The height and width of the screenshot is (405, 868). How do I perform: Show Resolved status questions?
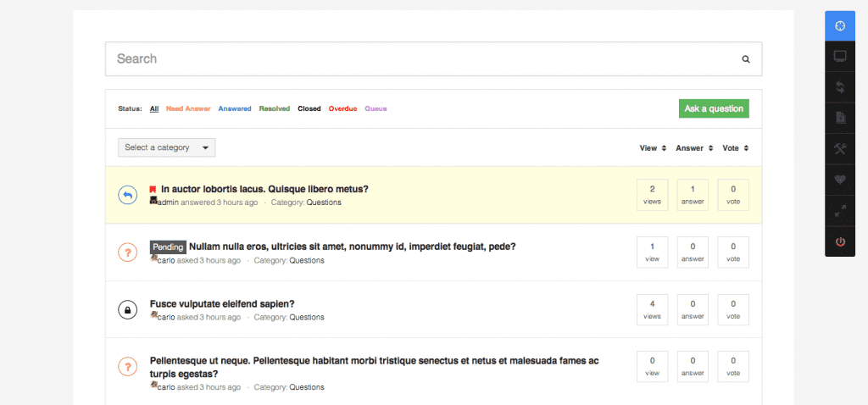[275, 108]
